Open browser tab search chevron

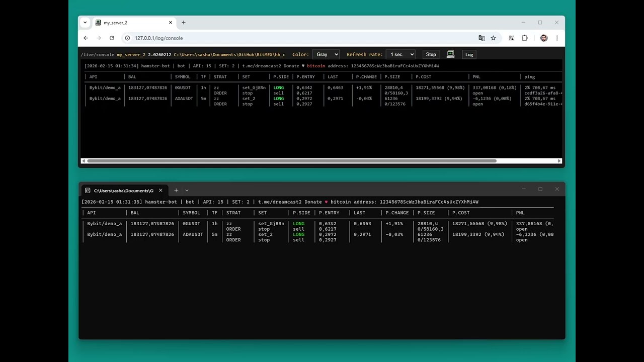coord(85,23)
